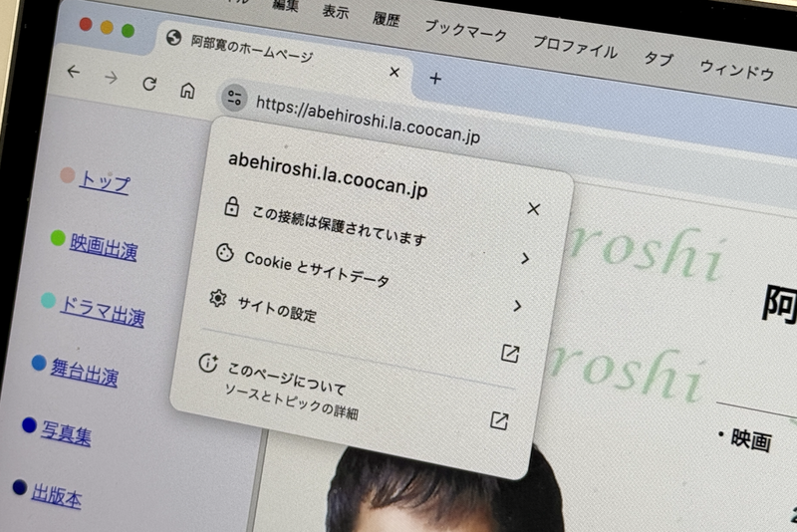797x532 pixels.
Task: Open external link icon for このページについて
Action: coord(499,420)
